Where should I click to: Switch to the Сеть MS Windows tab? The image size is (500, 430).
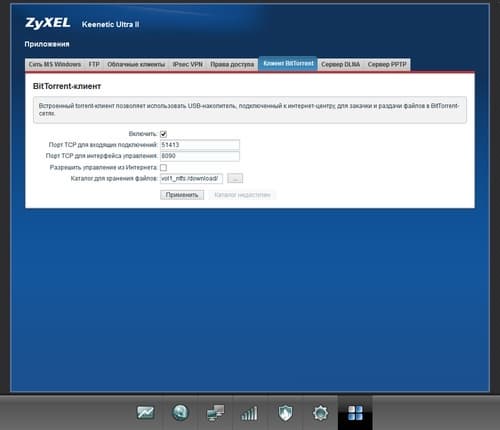click(x=55, y=64)
